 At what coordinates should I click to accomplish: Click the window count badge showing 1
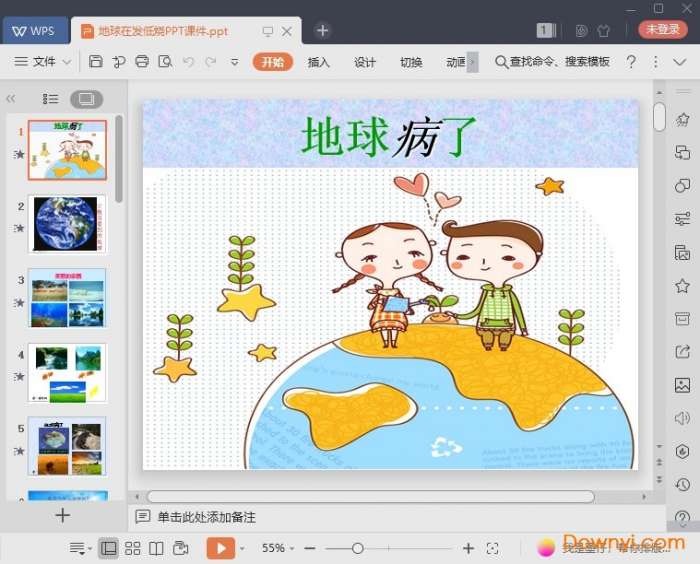(x=546, y=30)
